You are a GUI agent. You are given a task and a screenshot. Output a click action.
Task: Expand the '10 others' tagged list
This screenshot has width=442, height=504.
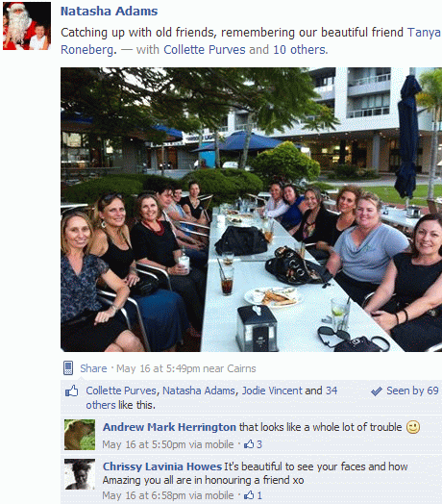pos(300,50)
